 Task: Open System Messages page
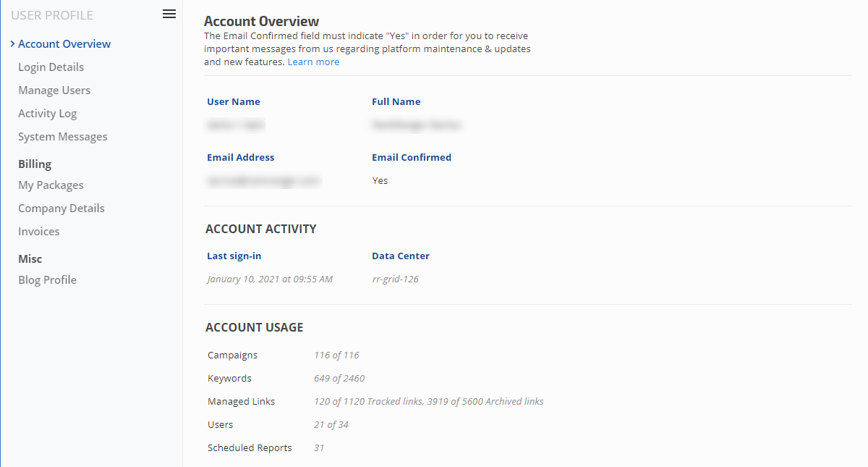[62, 137]
